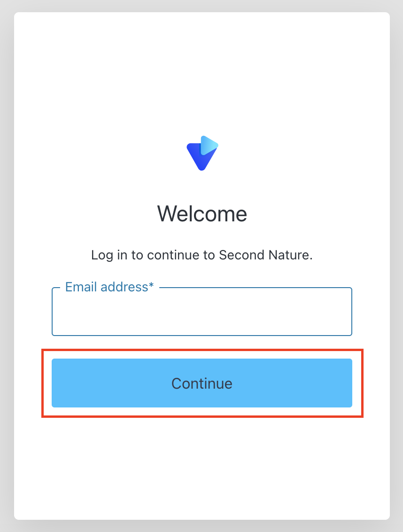Click the blank white space below Continue
The height and width of the screenshot is (532, 403).
tap(202, 468)
